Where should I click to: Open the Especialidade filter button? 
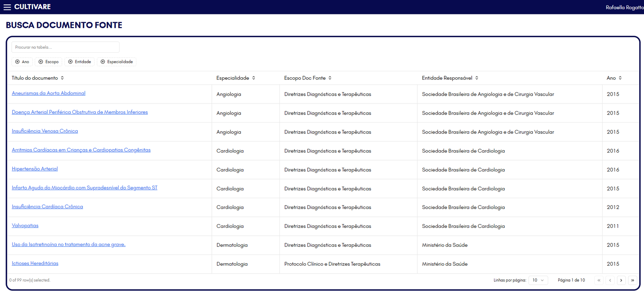tap(116, 62)
